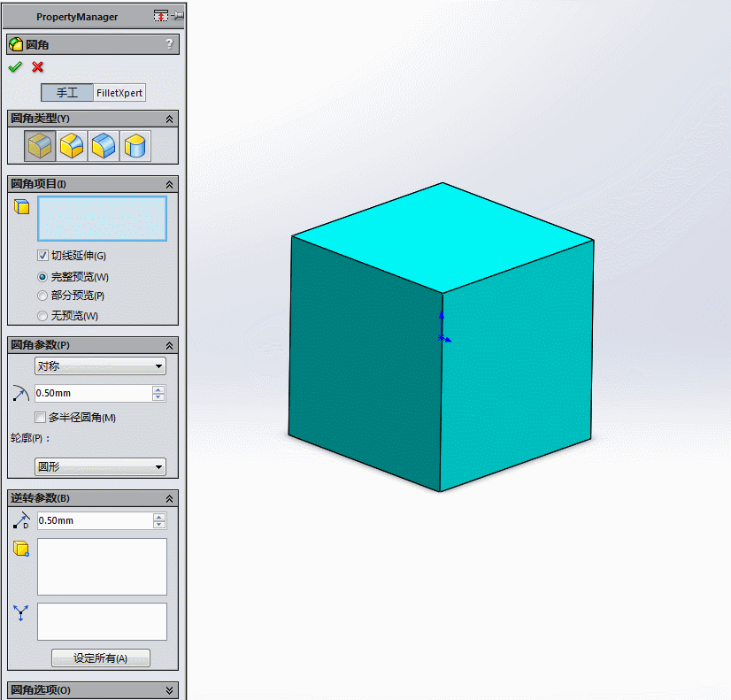Collapse the 圆角类型(Y) section
Viewport: 731px width, 700px height.
[x=169, y=119]
